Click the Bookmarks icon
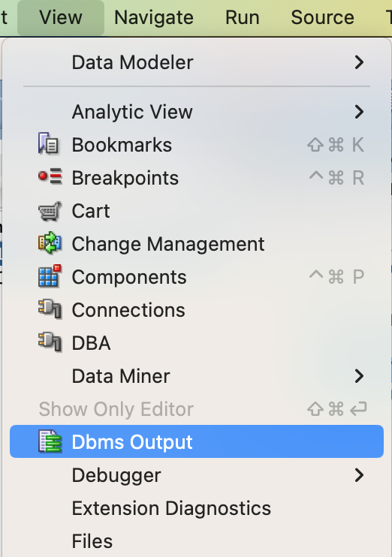The width and height of the screenshot is (392, 557). [49, 144]
